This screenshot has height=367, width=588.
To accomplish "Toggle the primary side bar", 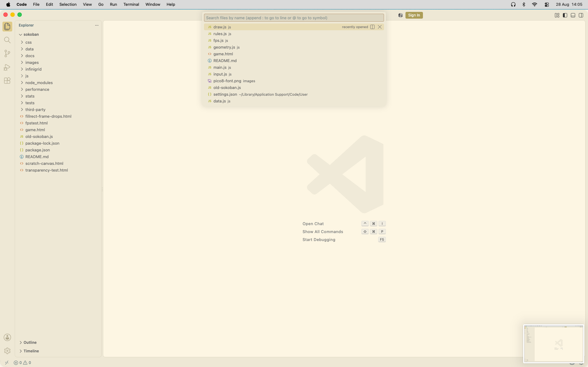I will 565,15.
